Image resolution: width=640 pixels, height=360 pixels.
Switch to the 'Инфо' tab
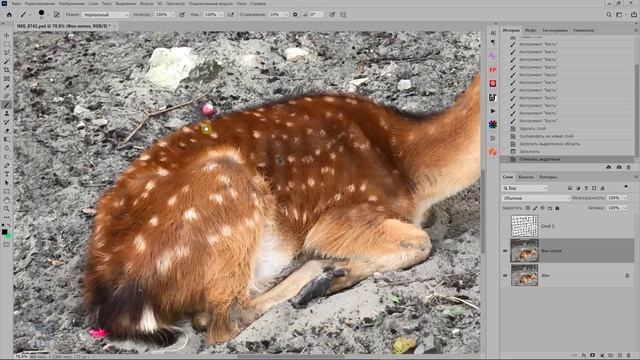tap(531, 30)
